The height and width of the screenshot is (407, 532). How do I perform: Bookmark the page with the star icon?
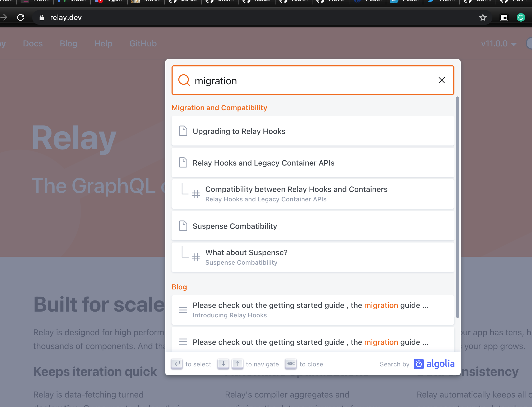click(483, 17)
